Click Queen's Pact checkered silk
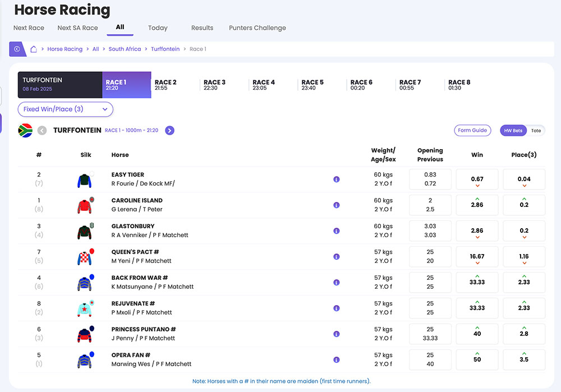This screenshot has width=561, height=392. (85, 257)
